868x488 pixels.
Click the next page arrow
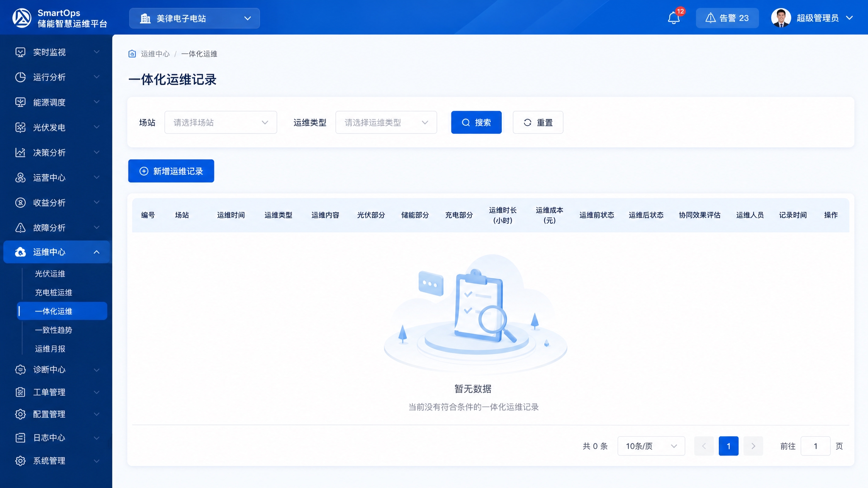click(753, 446)
